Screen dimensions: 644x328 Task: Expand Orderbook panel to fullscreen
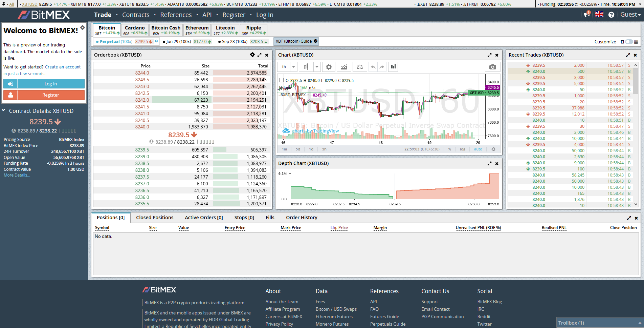coord(260,55)
